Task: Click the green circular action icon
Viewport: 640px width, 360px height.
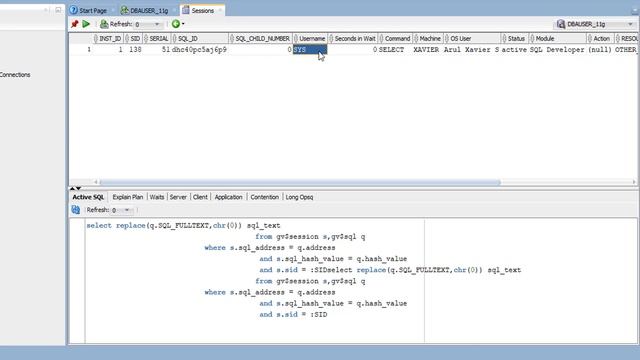Action: (176, 24)
